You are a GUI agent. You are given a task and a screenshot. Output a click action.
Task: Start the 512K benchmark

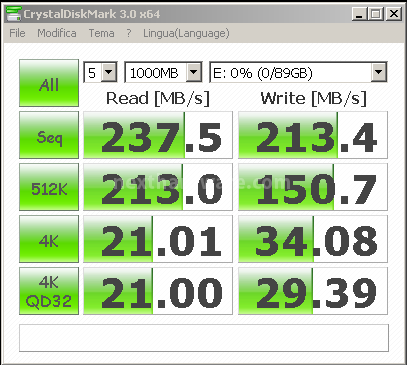point(49,187)
